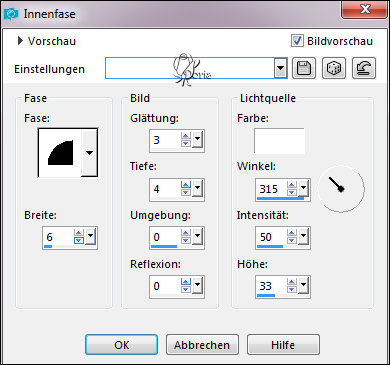Click the Hilfe button
390x365 pixels.
(283, 345)
